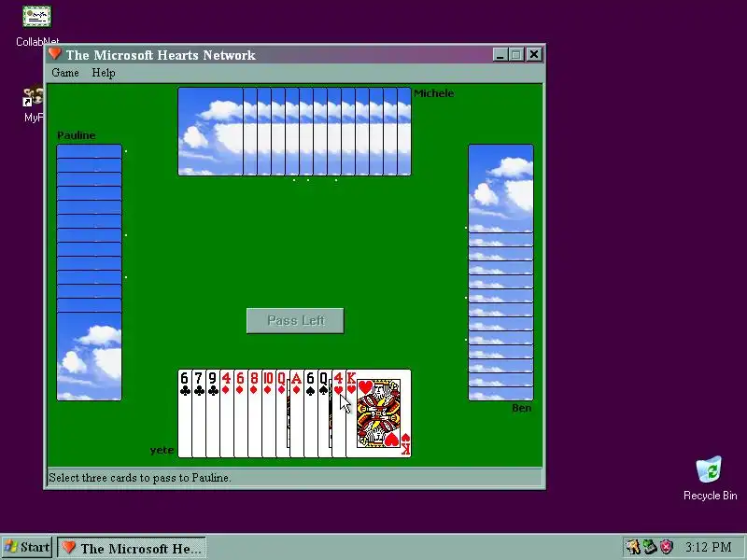Screen dimensions: 747x560
Task: Click the safely remove hardware tray icon
Action: tap(650, 547)
